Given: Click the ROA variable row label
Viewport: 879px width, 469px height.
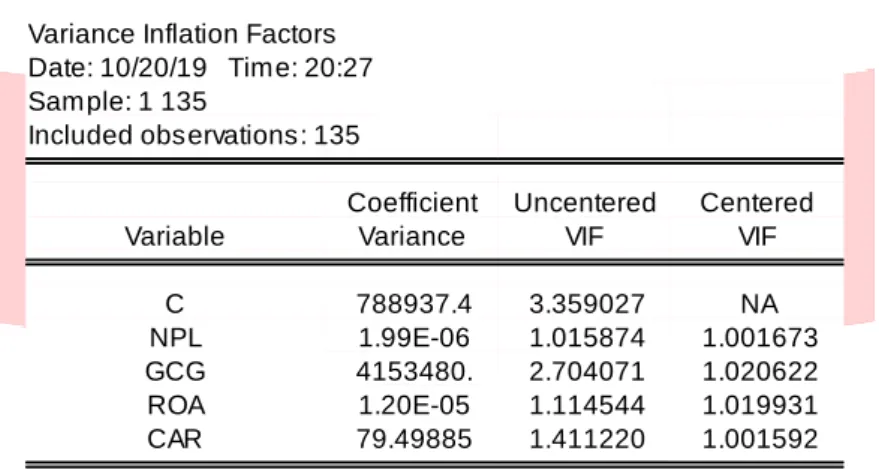Looking at the screenshot, I should point(176,405).
